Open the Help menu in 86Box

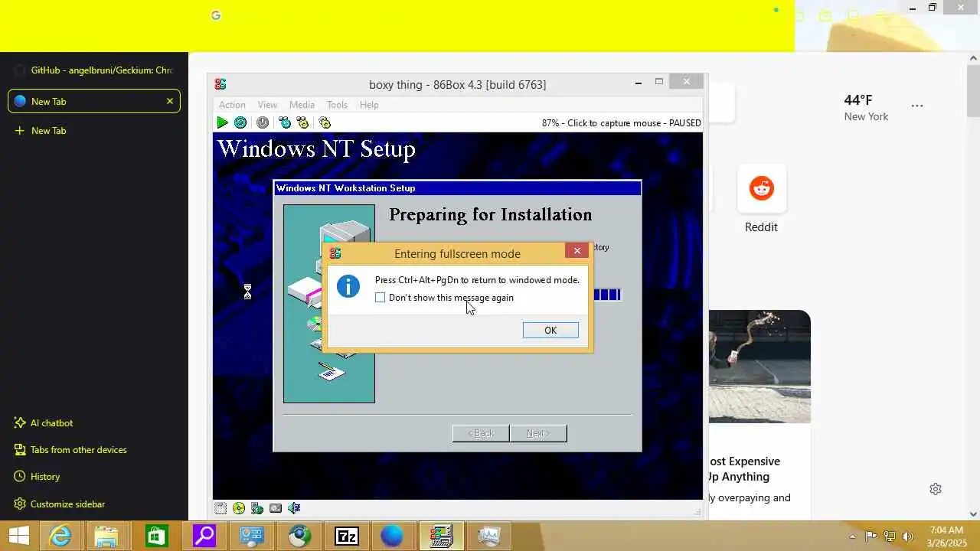tap(369, 105)
